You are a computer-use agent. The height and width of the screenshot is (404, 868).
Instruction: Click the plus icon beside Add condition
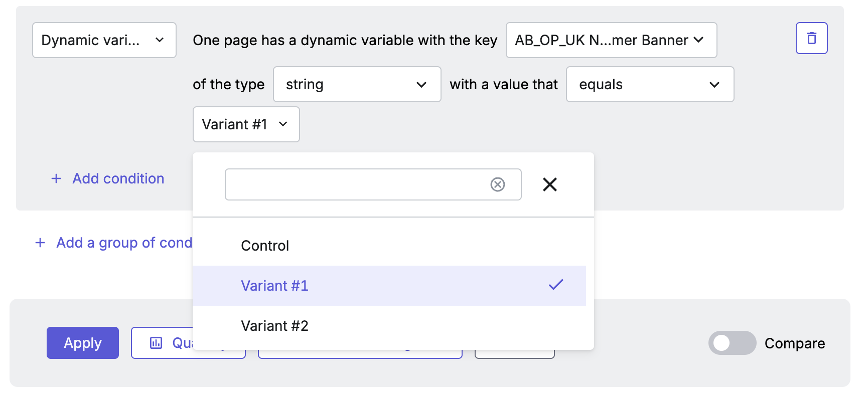[56, 178]
